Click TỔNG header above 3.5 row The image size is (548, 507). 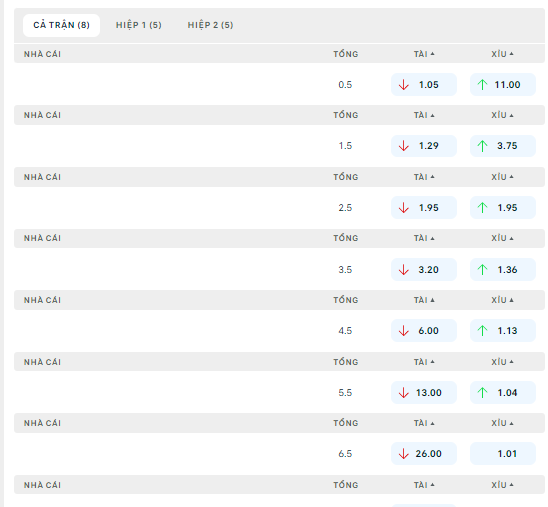346,238
